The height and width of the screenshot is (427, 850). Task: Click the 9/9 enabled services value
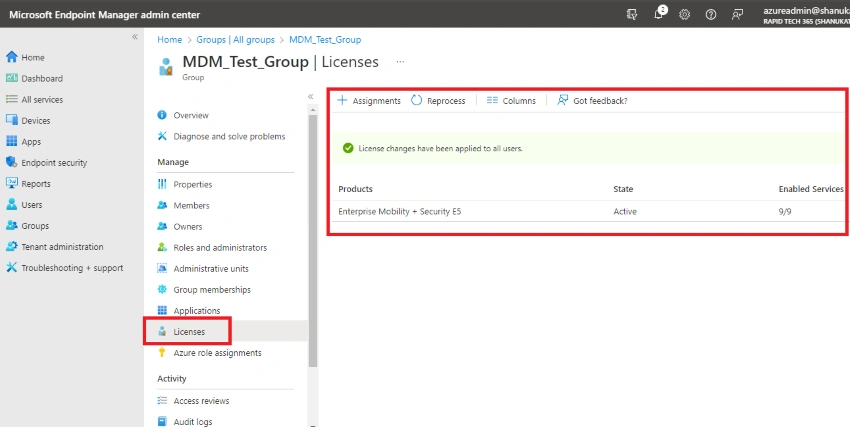(784, 212)
